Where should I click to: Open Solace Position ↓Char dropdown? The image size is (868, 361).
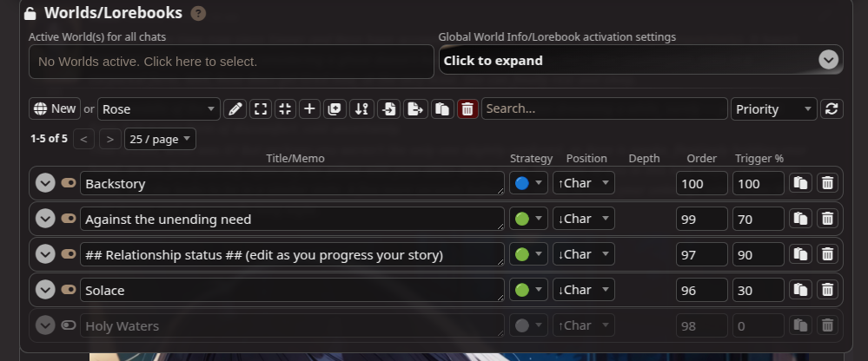tap(584, 290)
